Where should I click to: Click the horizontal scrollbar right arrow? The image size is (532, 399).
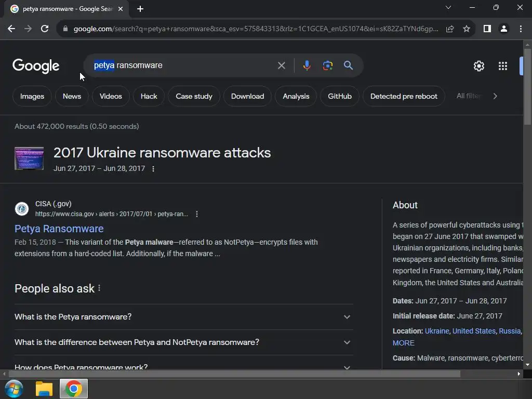519,374
